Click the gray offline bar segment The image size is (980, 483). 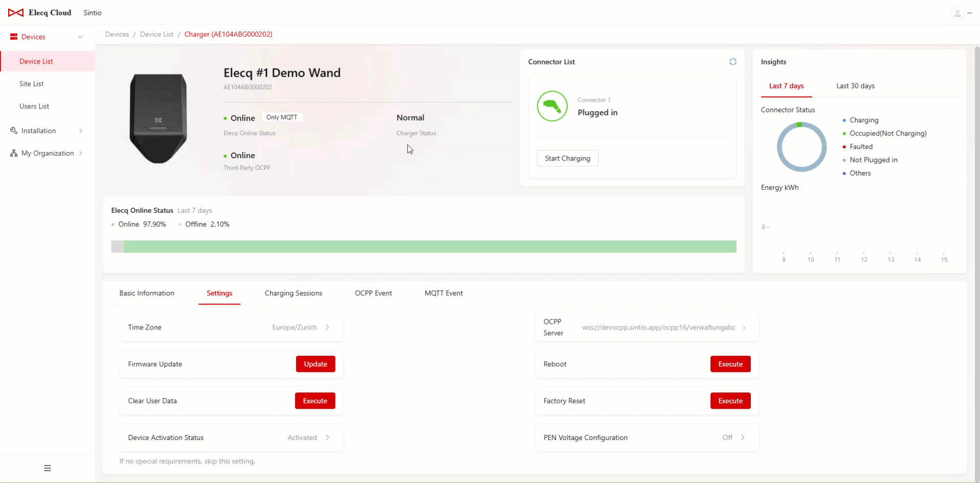point(117,247)
